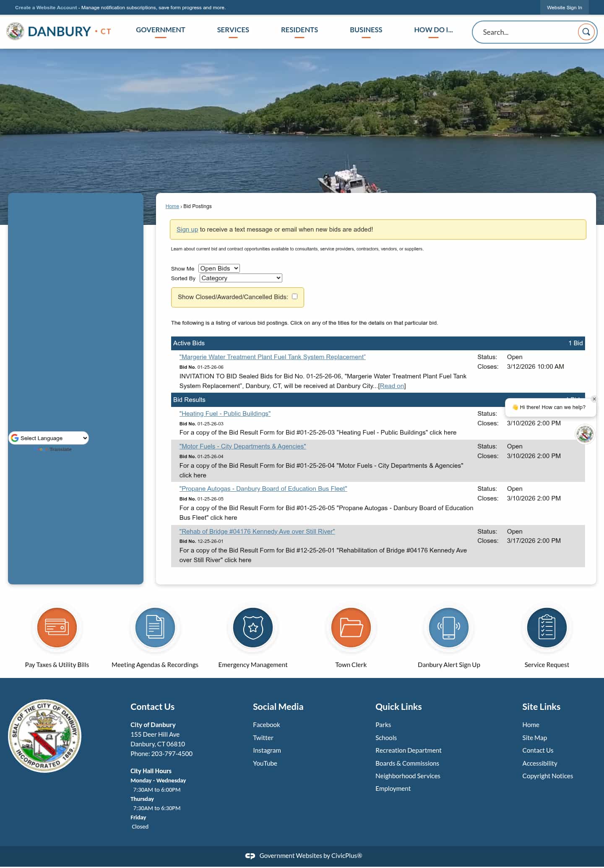Open the chat widget seal icon
604x868 pixels.
pyautogui.click(x=585, y=434)
